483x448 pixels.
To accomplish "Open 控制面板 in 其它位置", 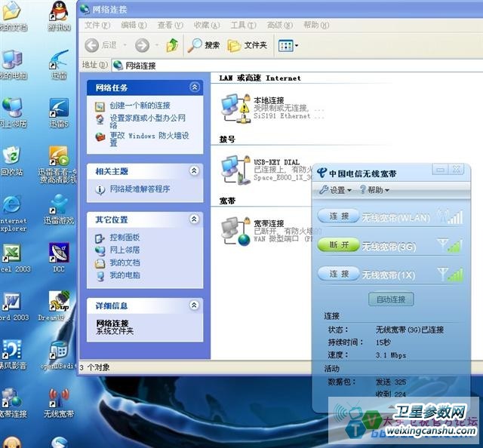I will pos(125,238).
